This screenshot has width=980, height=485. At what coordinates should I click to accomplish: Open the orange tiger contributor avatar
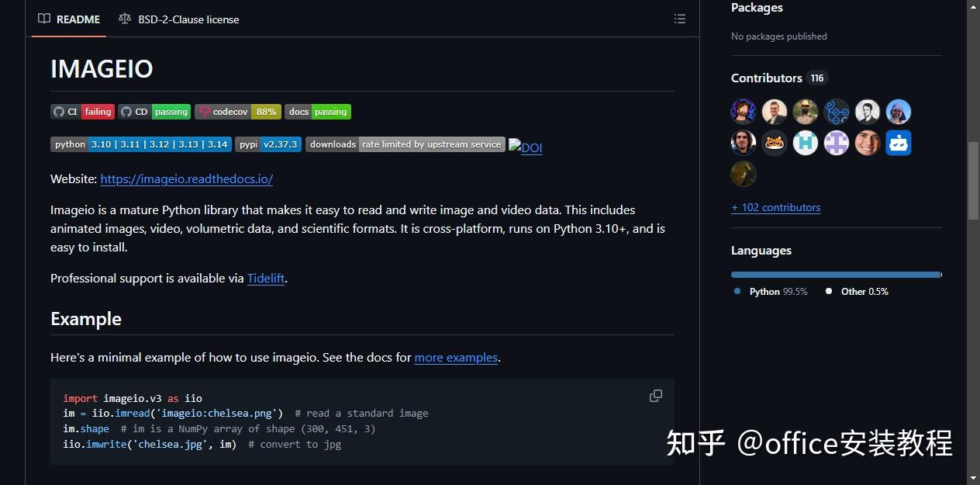point(775,143)
